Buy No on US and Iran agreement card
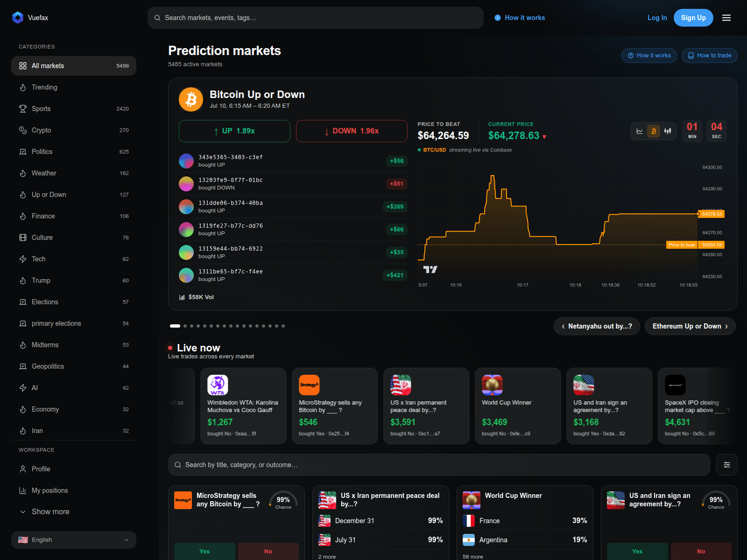Image resolution: width=747 pixels, height=560 pixels. (x=701, y=551)
